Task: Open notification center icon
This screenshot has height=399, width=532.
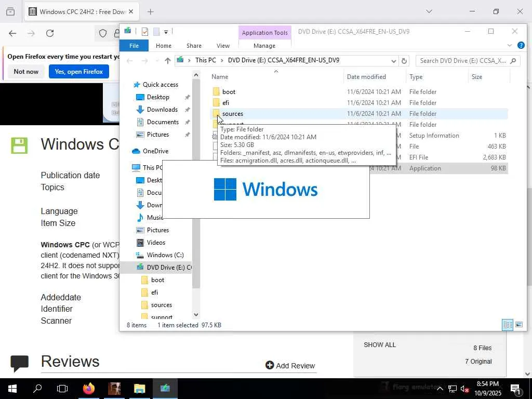Action: tap(516, 389)
